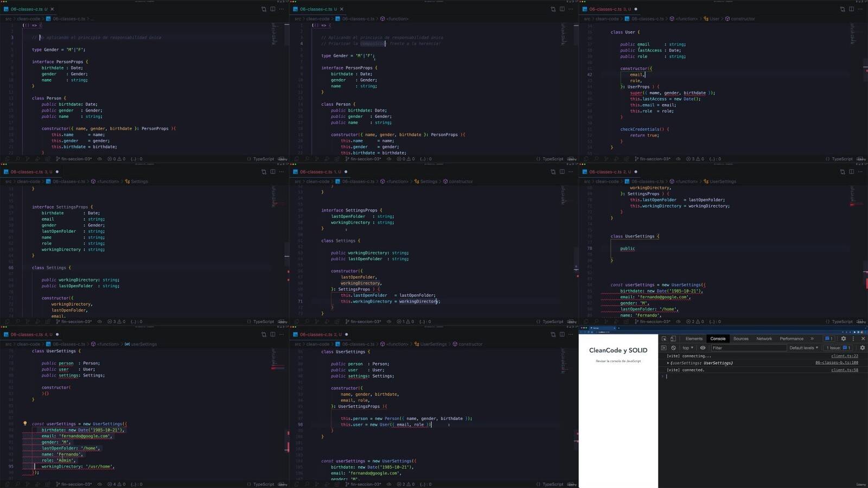Toggle the DevTools device toolbar icon
This screenshot has height=488, width=868.
(673, 339)
